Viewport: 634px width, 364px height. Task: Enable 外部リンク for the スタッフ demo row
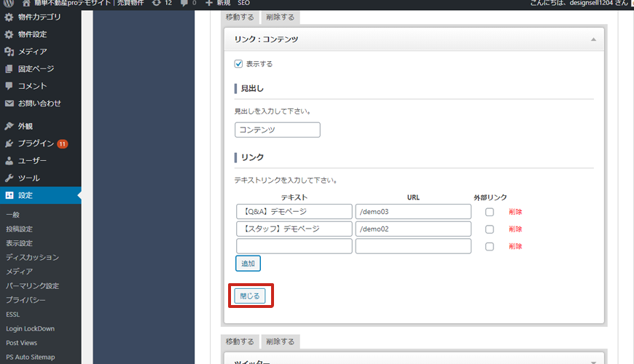coord(490,229)
